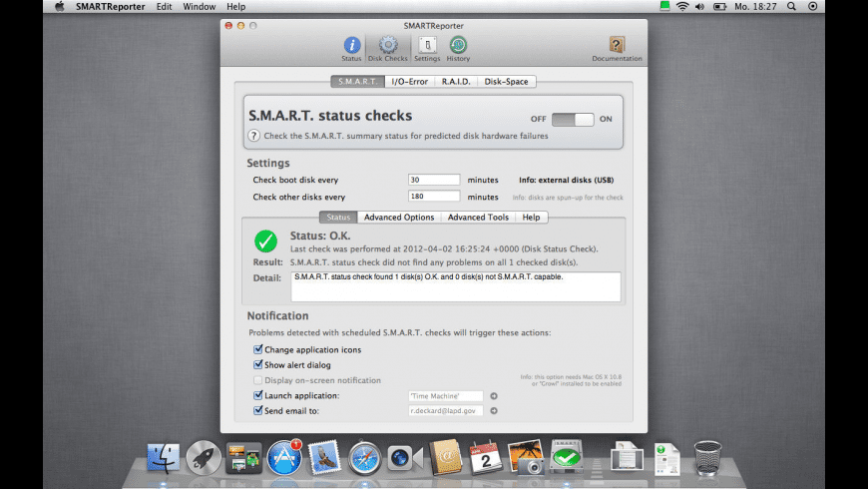Image resolution: width=868 pixels, height=489 pixels.
Task: Open Documentation from the toolbar
Action: pos(617,49)
